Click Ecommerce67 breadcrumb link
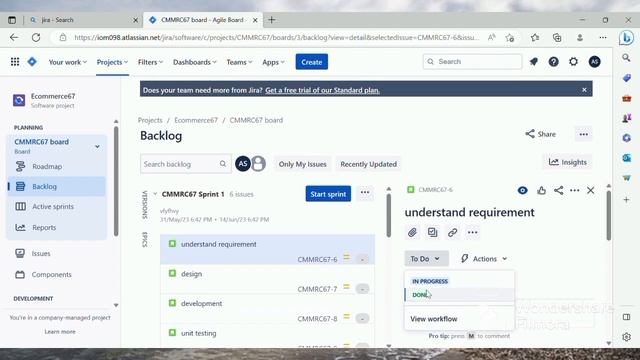Image resolution: width=640 pixels, height=360 pixels. [196, 120]
